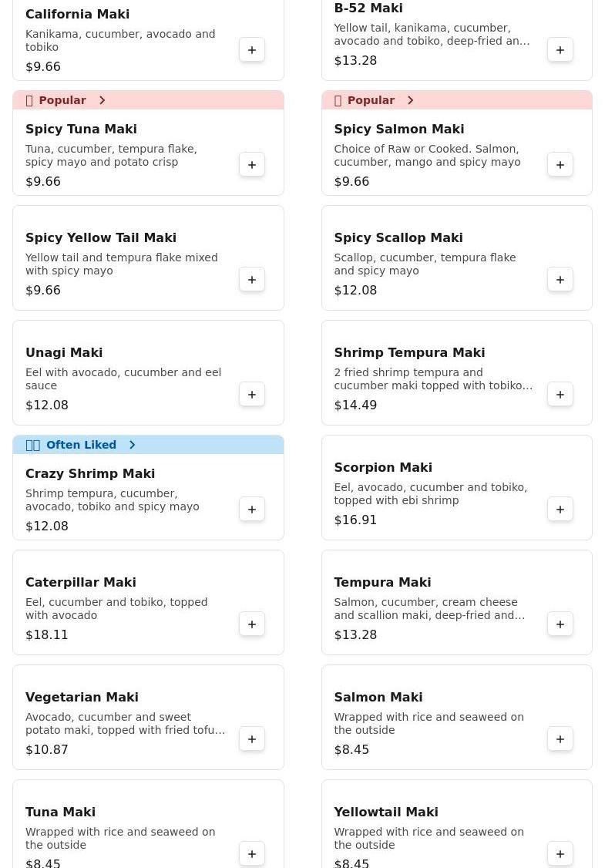
Task: Add Shrimp Tempura Maki to cart
Action: pos(560,395)
